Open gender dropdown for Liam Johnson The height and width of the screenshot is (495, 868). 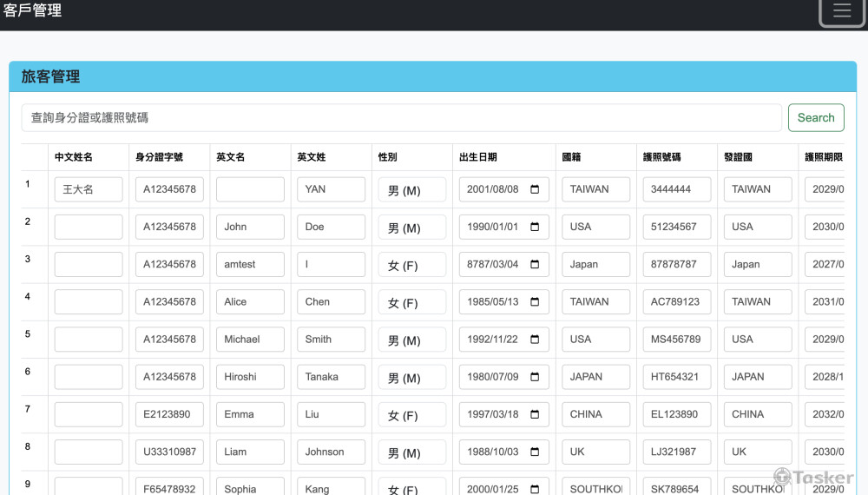(411, 452)
